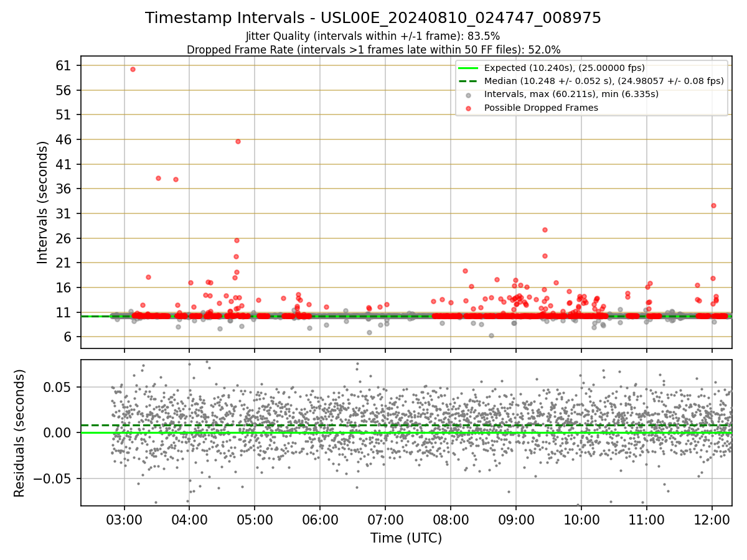747x560 pixels.
Task: Click the red outlier near 33 seconds at 12:00
Action: (x=713, y=205)
